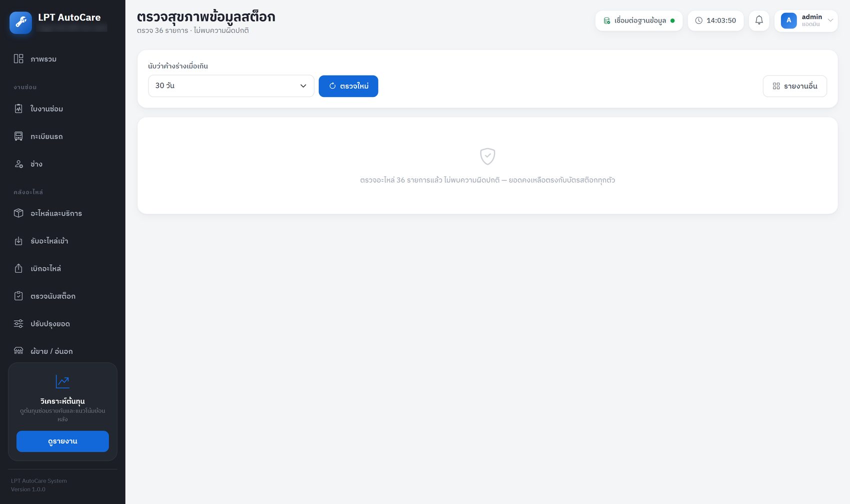
Task: Open ปรับปรุงยอด menu item
Action: pyautogui.click(x=62, y=324)
